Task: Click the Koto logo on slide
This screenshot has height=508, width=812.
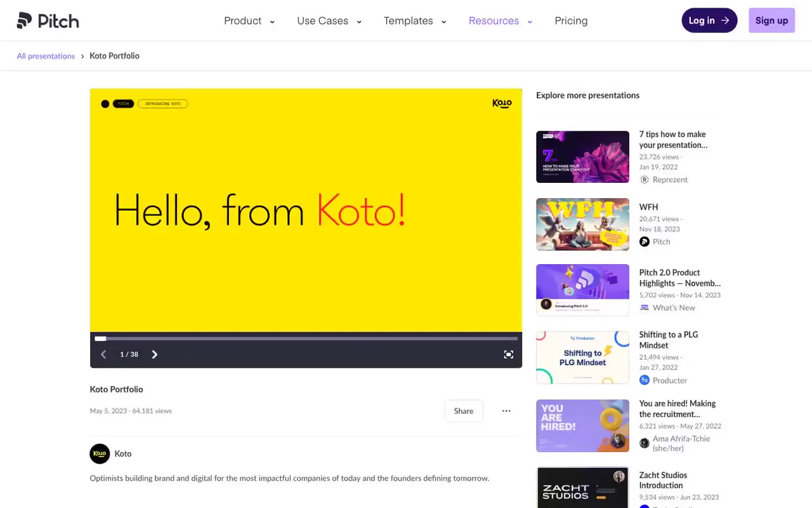Action: point(502,104)
